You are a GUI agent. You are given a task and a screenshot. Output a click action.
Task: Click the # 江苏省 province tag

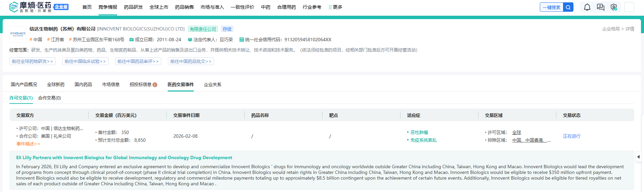click(x=55, y=40)
